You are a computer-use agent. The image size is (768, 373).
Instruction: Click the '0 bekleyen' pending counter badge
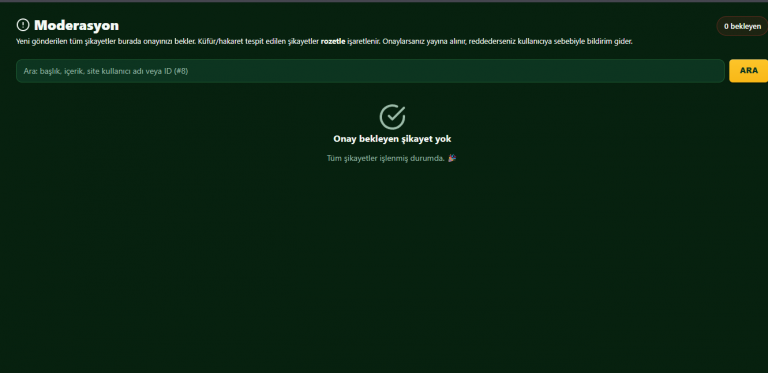742,26
